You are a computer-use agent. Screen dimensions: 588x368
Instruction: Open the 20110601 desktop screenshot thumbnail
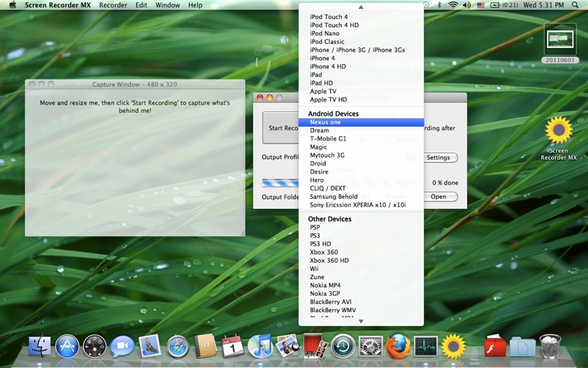[x=560, y=40]
